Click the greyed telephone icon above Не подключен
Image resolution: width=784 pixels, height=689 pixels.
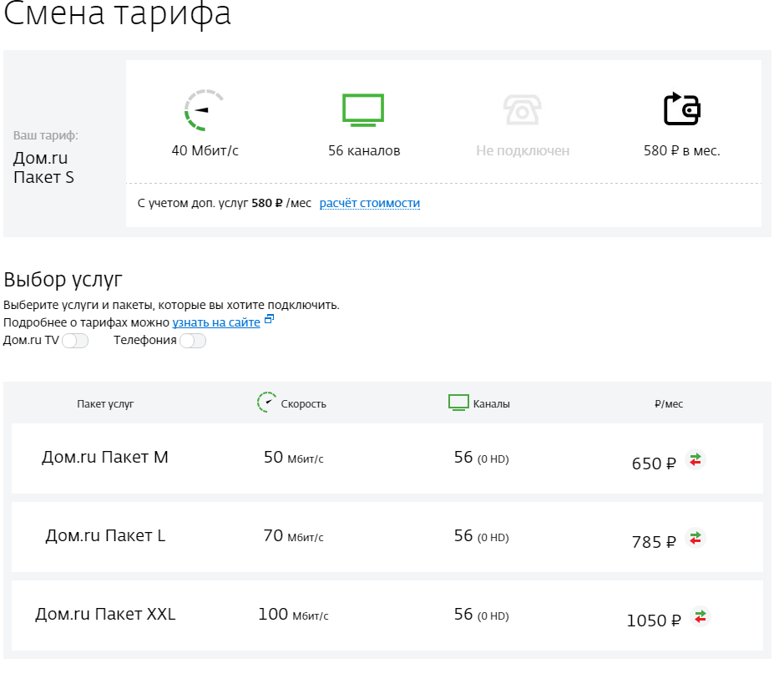(522, 110)
